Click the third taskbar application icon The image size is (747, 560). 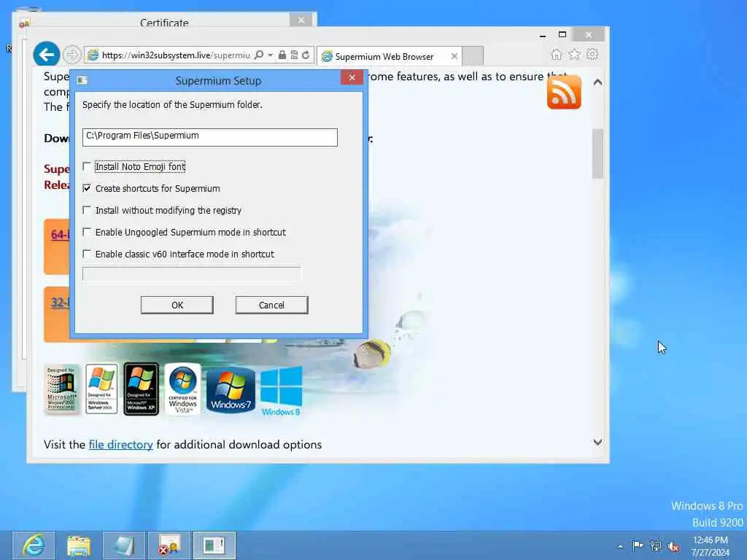pos(124,545)
